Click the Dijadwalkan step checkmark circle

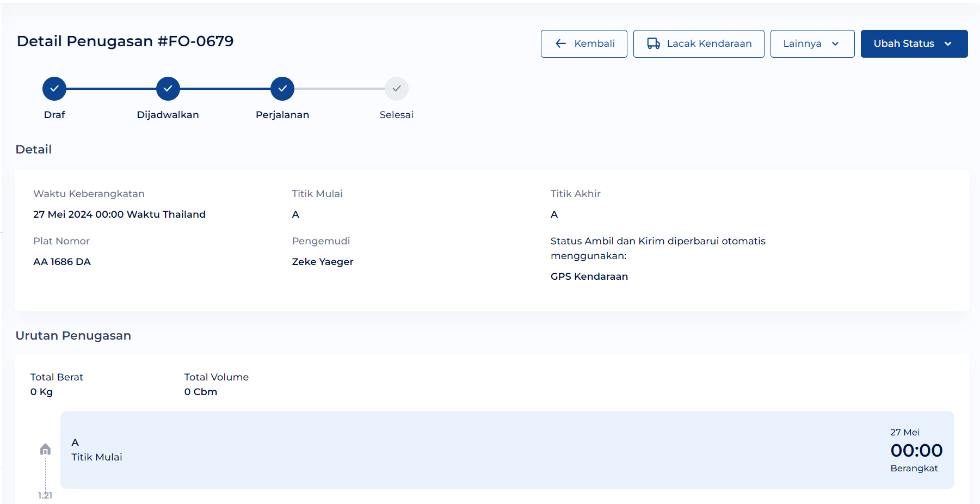(x=168, y=89)
